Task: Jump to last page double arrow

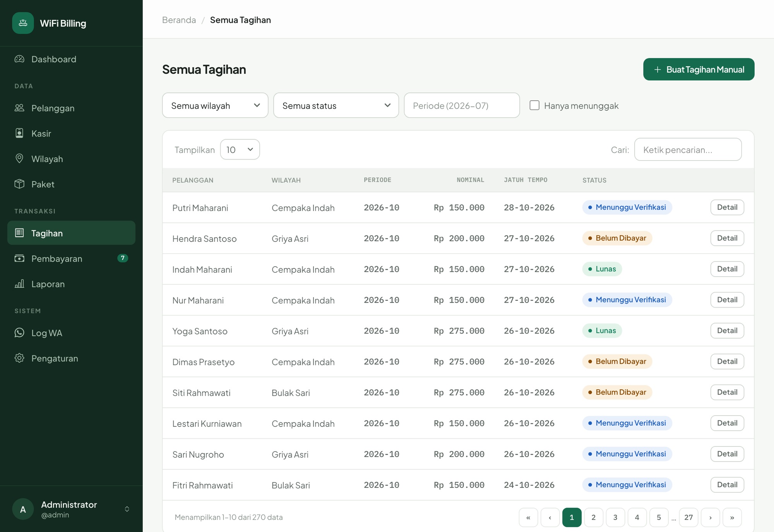Action: pos(732,517)
